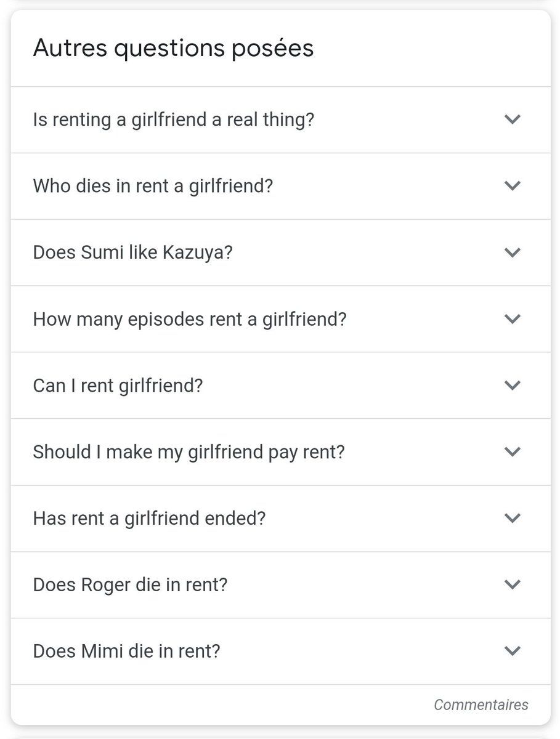Click the 'Commentaires' feedback link
Screen dimensions: 560x739
481,705
